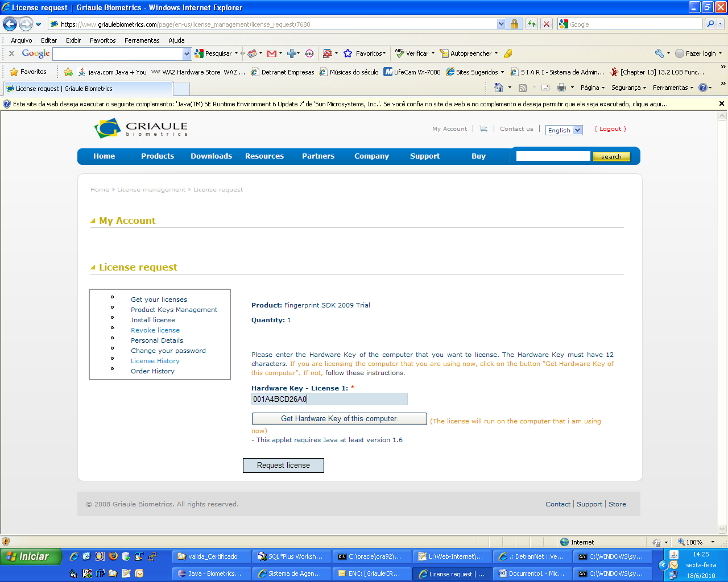Click the shopping cart icon on Griaule page
728x582 pixels.
[x=483, y=129]
